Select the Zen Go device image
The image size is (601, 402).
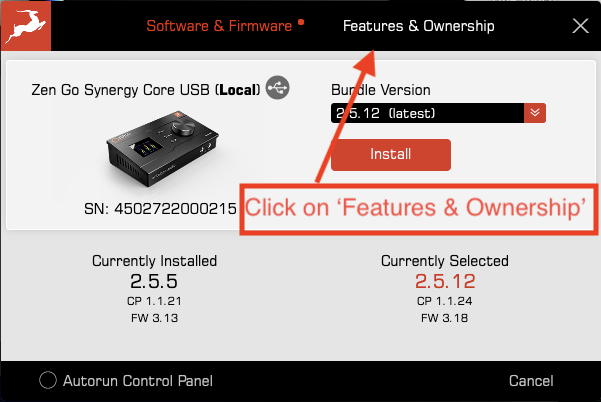point(163,149)
